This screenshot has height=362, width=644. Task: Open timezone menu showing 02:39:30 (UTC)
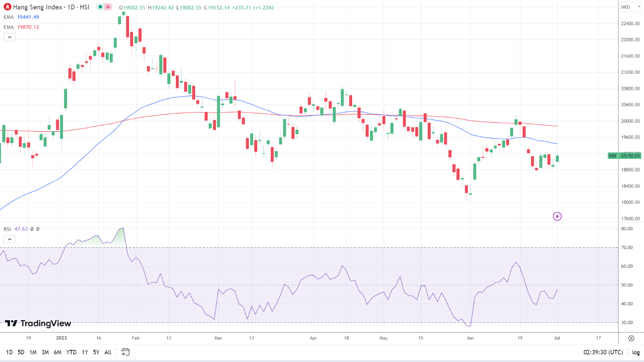pos(603,352)
